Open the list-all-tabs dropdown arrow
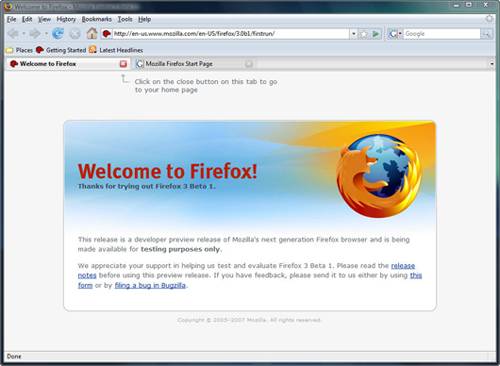500x366 pixels. (x=492, y=64)
